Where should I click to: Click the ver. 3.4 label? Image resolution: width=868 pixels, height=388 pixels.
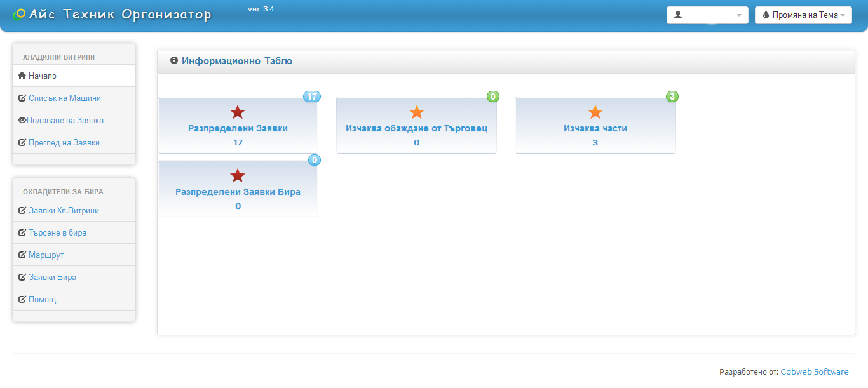click(x=261, y=9)
